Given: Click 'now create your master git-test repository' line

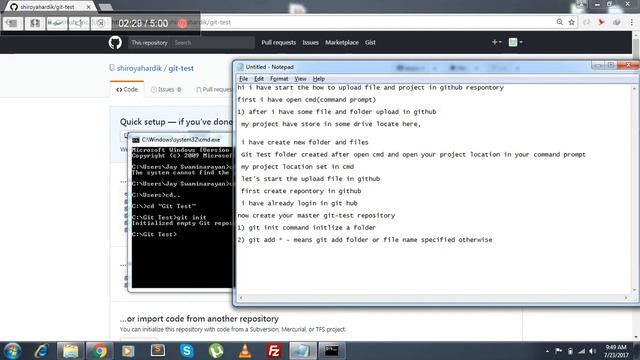Looking at the screenshot, I should (x=316, y=216).
